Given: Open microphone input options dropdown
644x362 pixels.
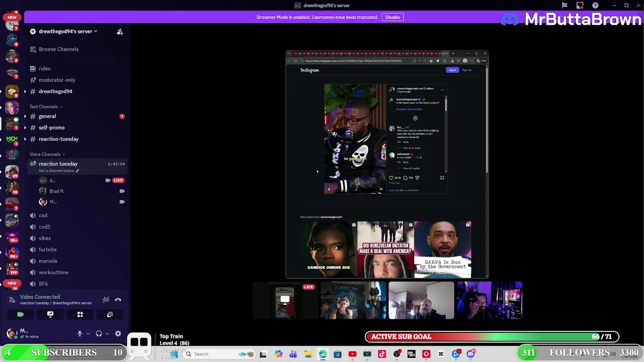Looking at the screenshot, I should click(88, 333).
